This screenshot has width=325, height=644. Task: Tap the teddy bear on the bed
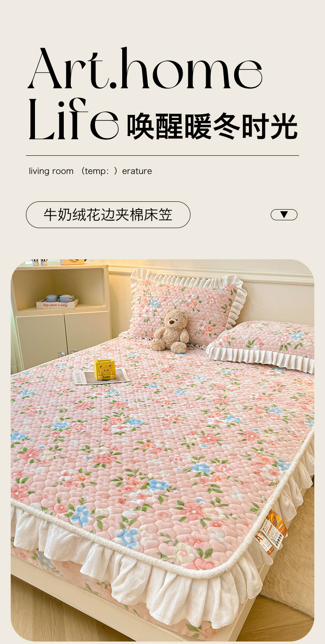coord(171,330)
